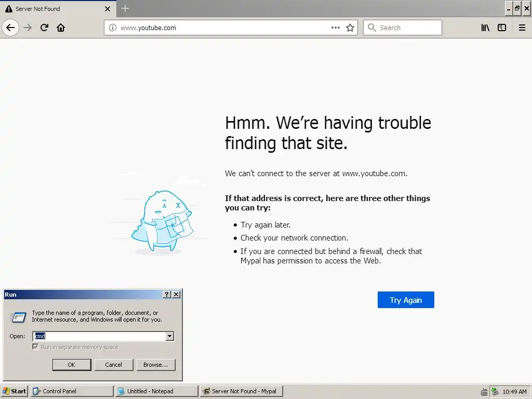Click the forward navigation arrow
This screenshot has width=532, height=399.
pos(28,28)
